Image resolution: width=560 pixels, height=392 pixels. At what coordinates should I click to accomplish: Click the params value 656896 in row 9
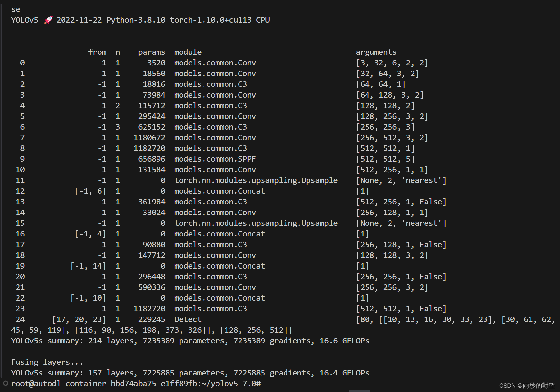[152, 159]
